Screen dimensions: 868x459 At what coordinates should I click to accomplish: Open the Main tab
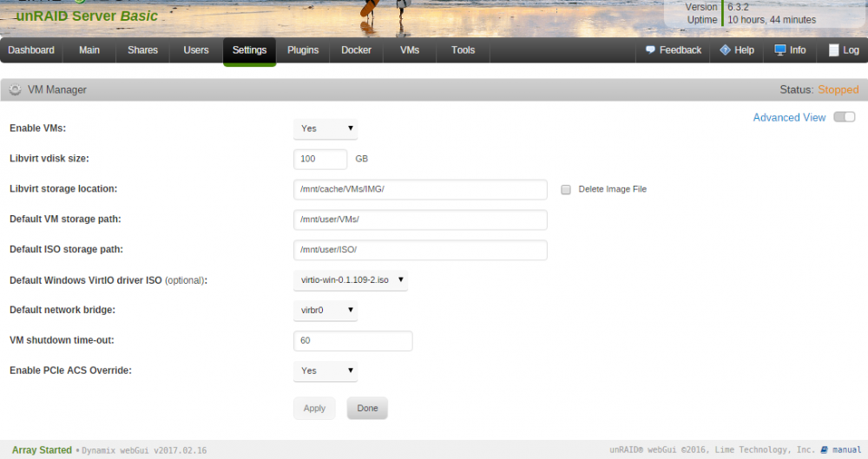(89, 49)
